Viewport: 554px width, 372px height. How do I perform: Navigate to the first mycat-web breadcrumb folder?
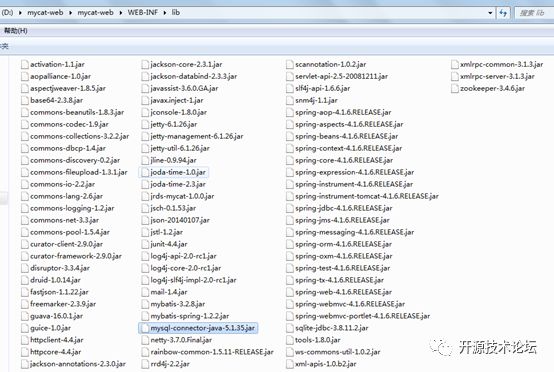pyautogui.click(x=45, y=13)
